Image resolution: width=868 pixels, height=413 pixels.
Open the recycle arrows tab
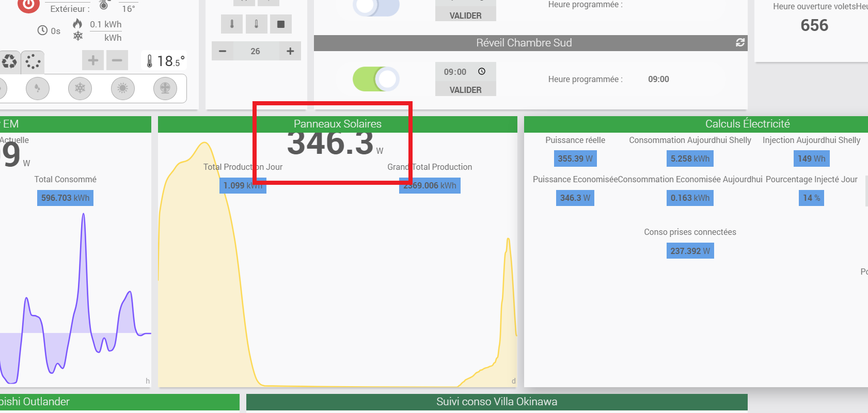9,62
